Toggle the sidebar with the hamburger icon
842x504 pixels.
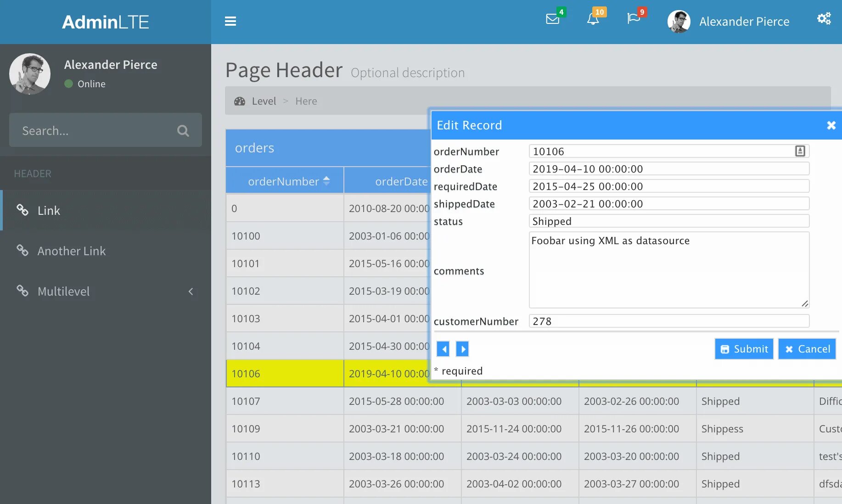[x=230, y=22]
